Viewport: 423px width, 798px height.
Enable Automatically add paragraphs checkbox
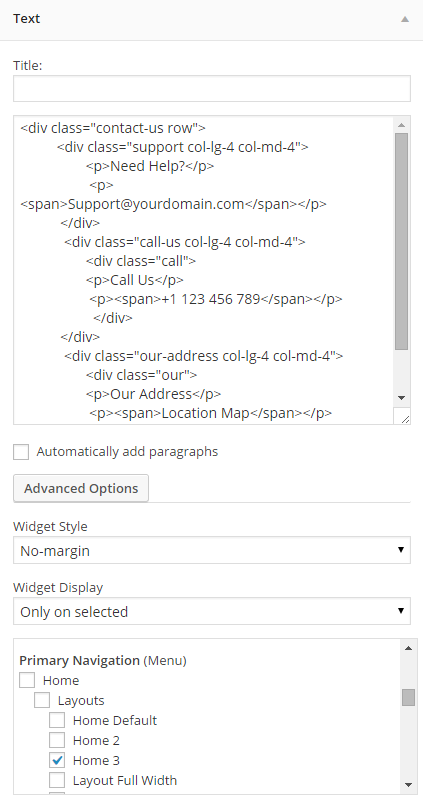[21, 452]
